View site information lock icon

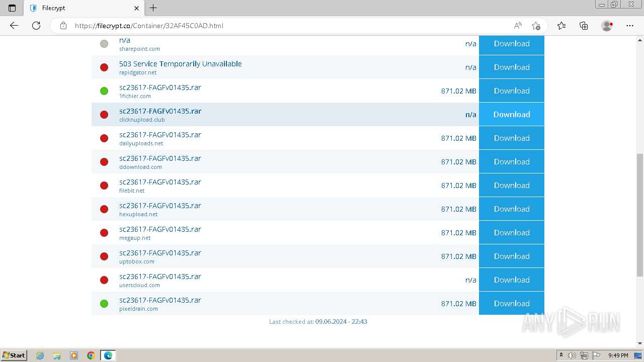(63, 26)
